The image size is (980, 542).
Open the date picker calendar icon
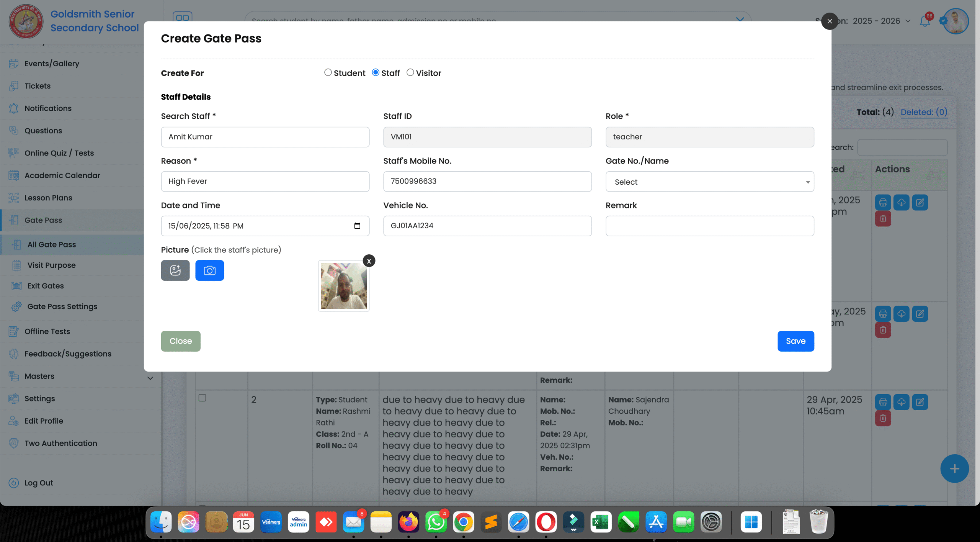tap(357, 226)
